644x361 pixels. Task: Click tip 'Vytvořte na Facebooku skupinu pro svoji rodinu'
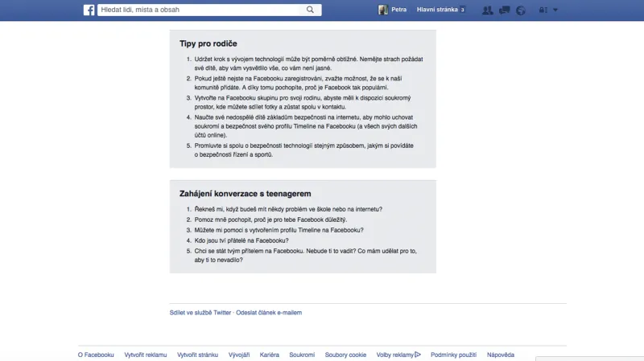pos(303,102)
